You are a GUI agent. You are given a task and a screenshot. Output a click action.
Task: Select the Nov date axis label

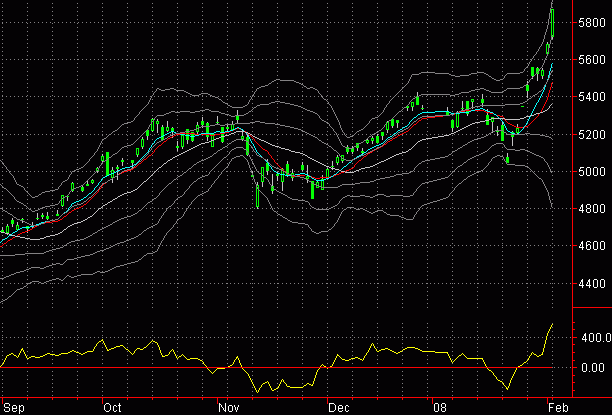(229, 408)
